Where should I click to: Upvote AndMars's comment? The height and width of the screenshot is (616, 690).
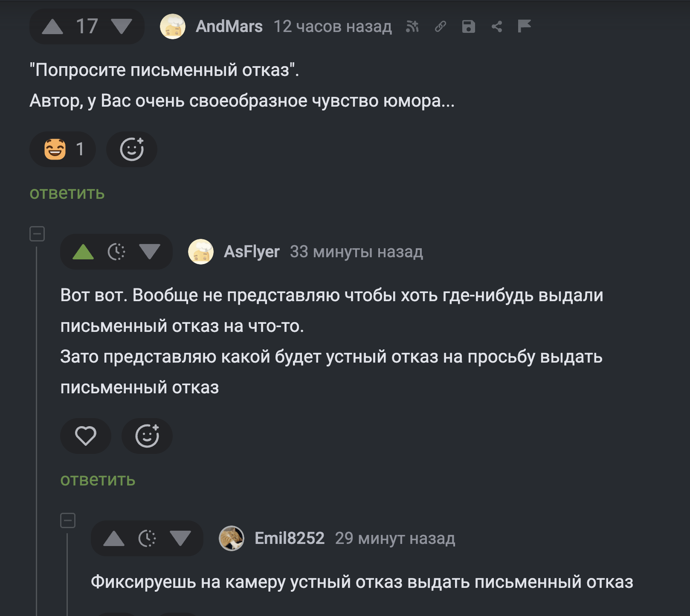click(x=52, y=27)
